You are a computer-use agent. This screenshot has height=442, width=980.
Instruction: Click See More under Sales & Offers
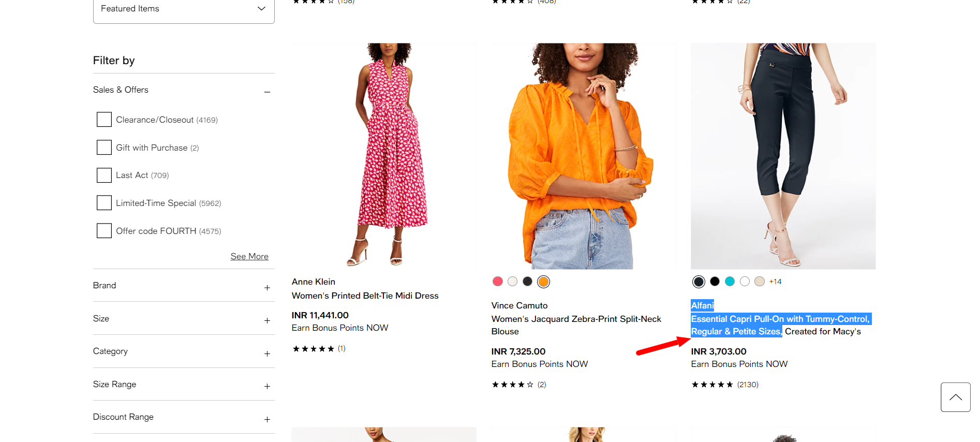click(x=249, y=256)
